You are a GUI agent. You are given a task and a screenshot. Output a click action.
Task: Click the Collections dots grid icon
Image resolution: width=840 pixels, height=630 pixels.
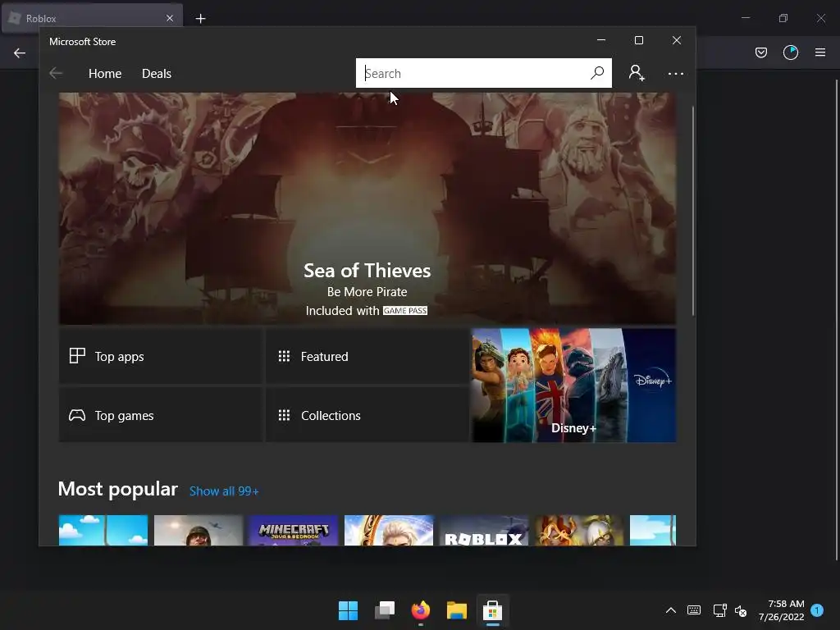tap(284, 415)
